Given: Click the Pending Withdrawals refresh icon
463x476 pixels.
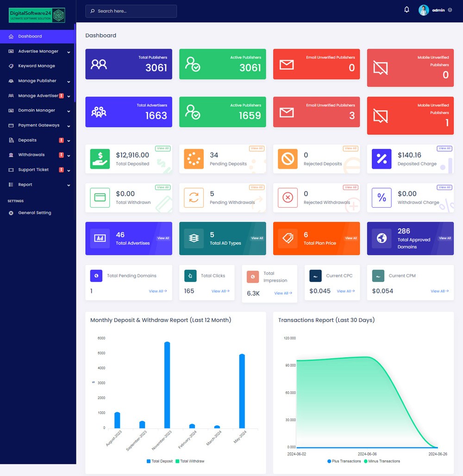Looking at the screenshot, I should (x=194, y=198).
